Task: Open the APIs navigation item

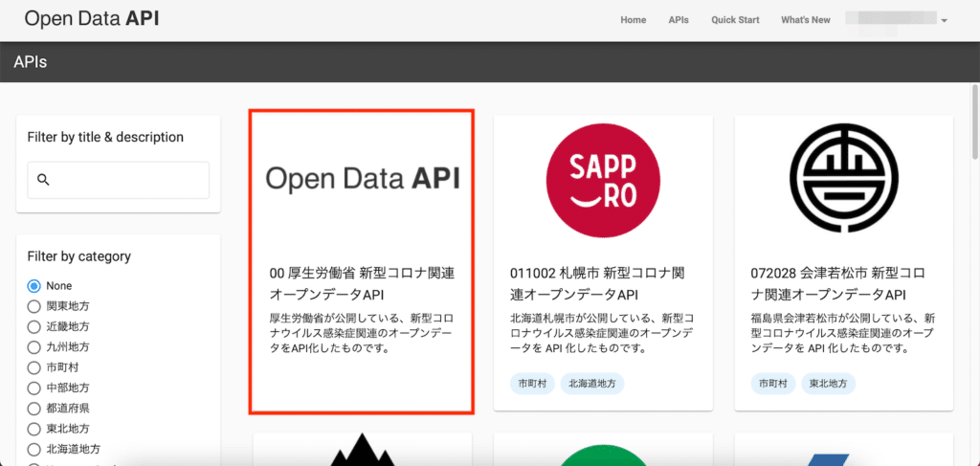Action: coord(679,20)
